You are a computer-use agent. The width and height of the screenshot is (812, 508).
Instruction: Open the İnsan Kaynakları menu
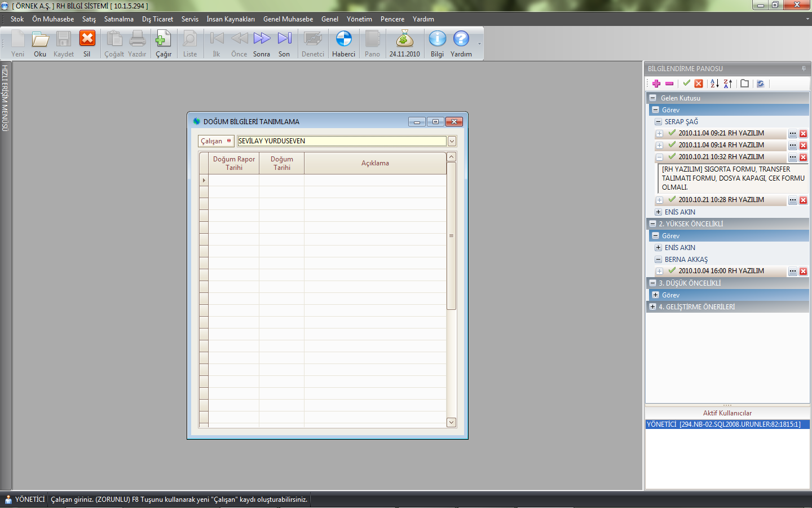tap(230, 19)
